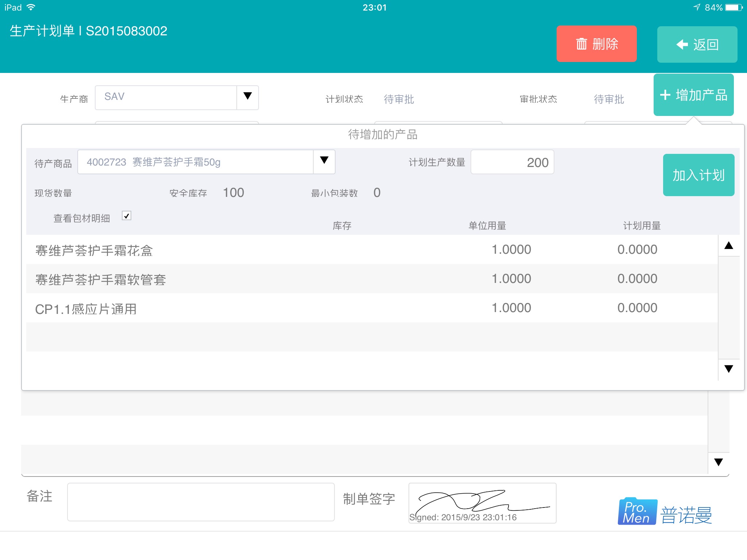Click the 制单签字 signature box
The image size is (747, 560).
[482, 503]
